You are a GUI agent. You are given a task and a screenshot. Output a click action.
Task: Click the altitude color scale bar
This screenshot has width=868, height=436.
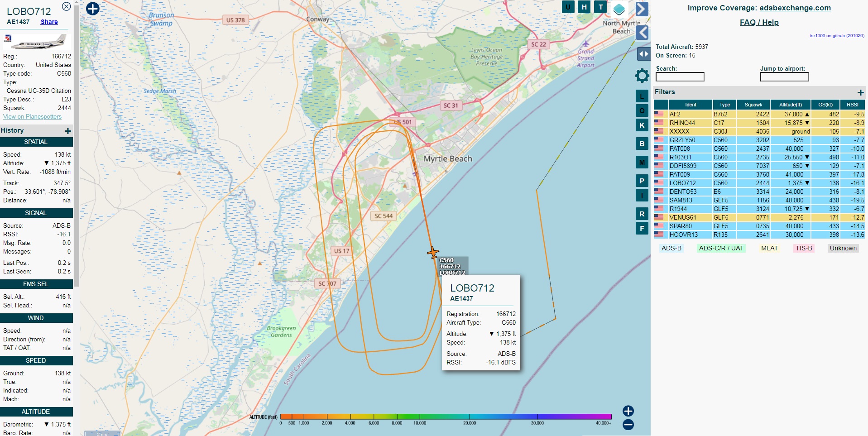point(446,417)
